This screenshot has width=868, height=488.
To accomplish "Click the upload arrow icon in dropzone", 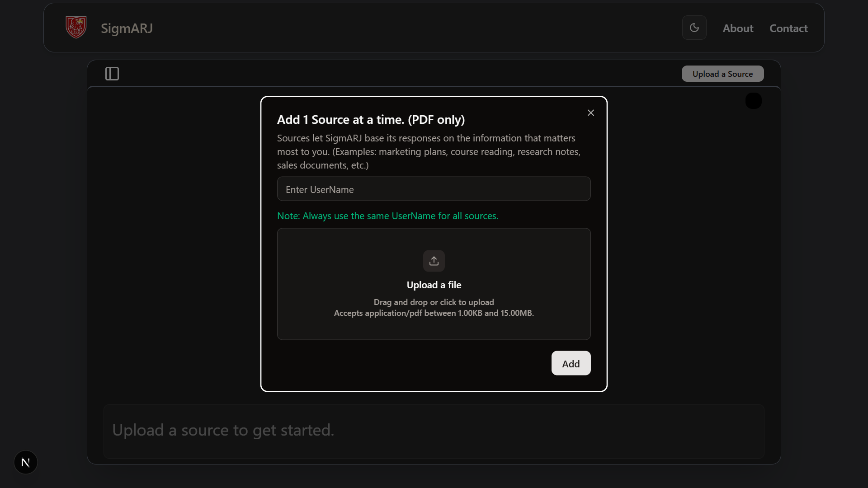I will click(x=434, y=261).
